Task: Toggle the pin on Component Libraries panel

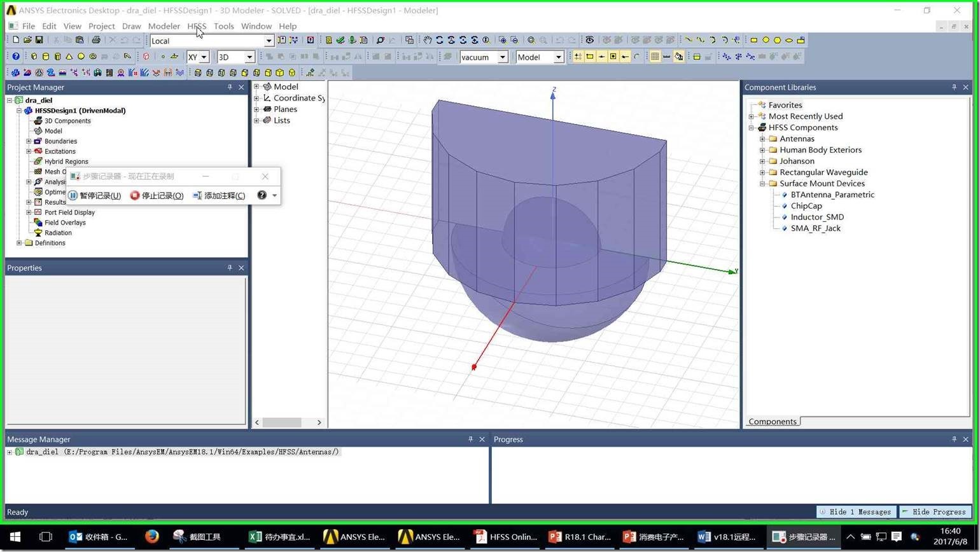Action: point(954,87)
